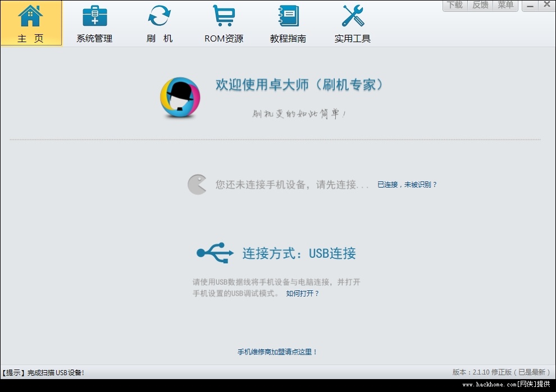Click the 连接方式：USB连接 heading

pos(299,253)
